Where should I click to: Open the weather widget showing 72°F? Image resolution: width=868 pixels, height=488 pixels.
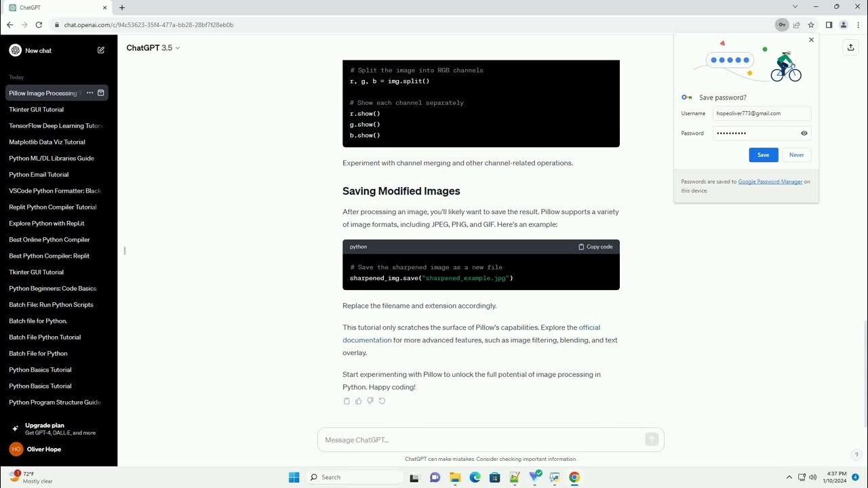(x=32, y=477)
